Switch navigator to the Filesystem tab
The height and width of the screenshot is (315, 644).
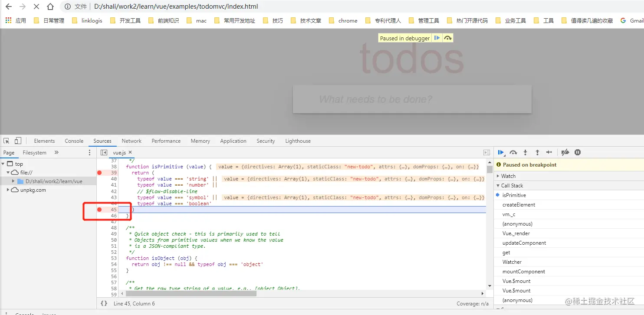(x=35, y=152)
